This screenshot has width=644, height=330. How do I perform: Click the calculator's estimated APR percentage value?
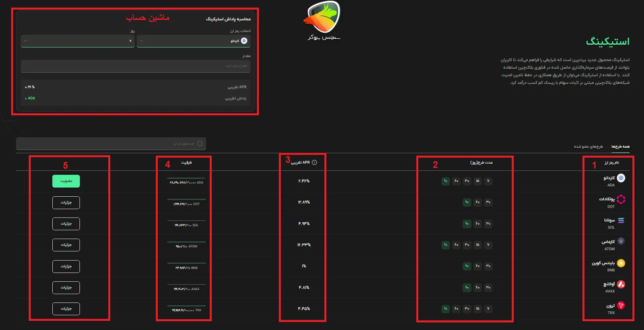[x=30, y=87]
